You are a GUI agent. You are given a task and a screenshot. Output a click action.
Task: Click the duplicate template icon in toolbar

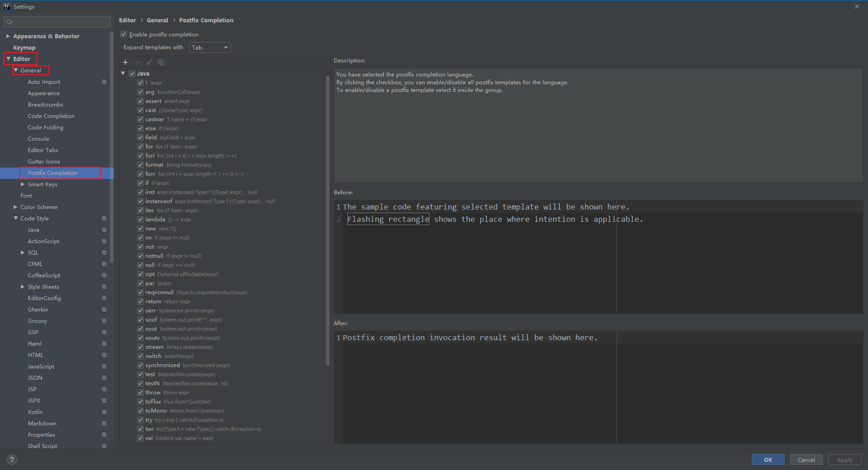(160, 62)
